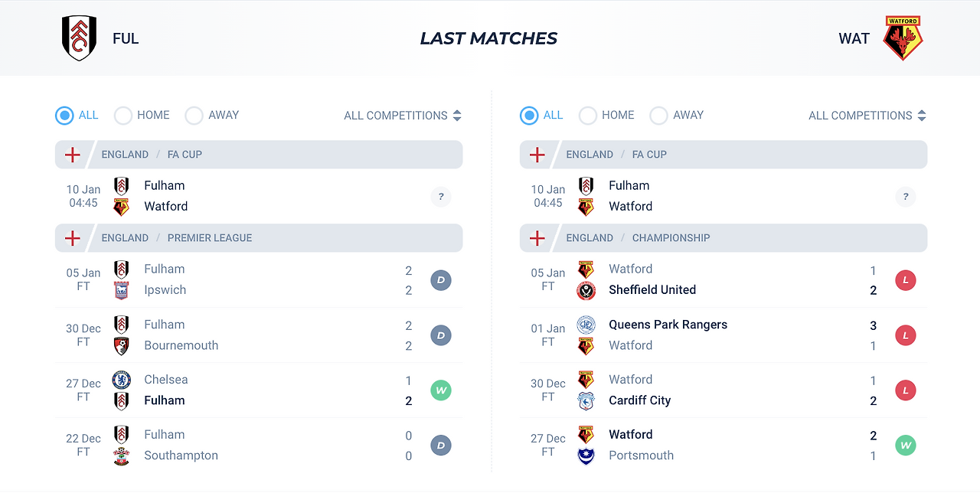Screen dimensions: 980x493
Task: Click the Watford crest in the header
Action: (x=903, y=38)
